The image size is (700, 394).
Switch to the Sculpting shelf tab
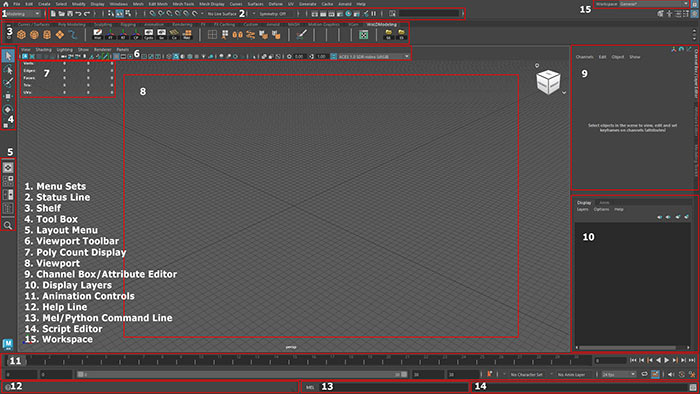pos(103,25)
